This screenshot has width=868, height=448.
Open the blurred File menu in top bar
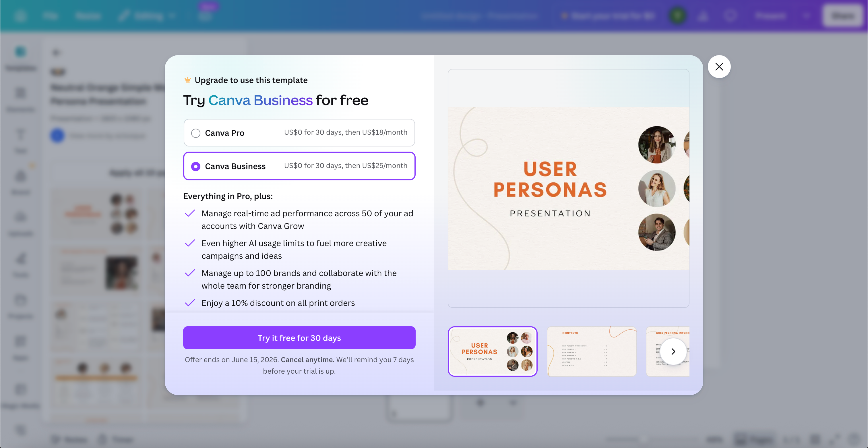(51, 16)
